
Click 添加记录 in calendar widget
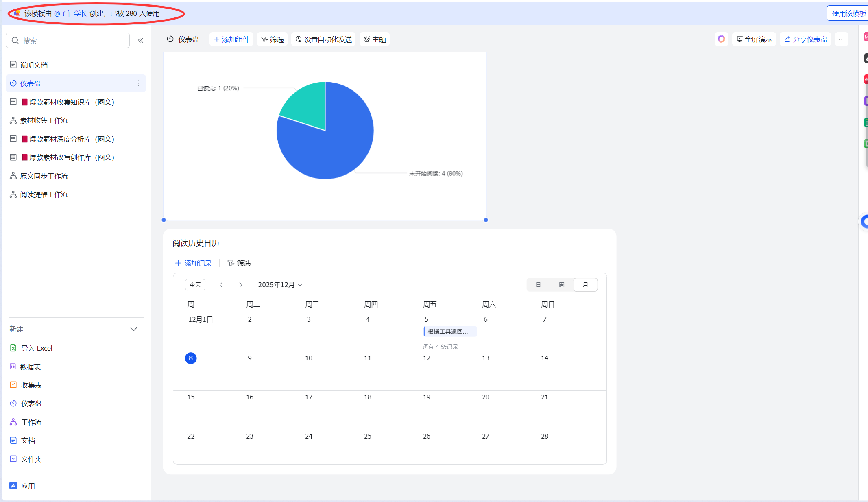[x=193, y=263]
